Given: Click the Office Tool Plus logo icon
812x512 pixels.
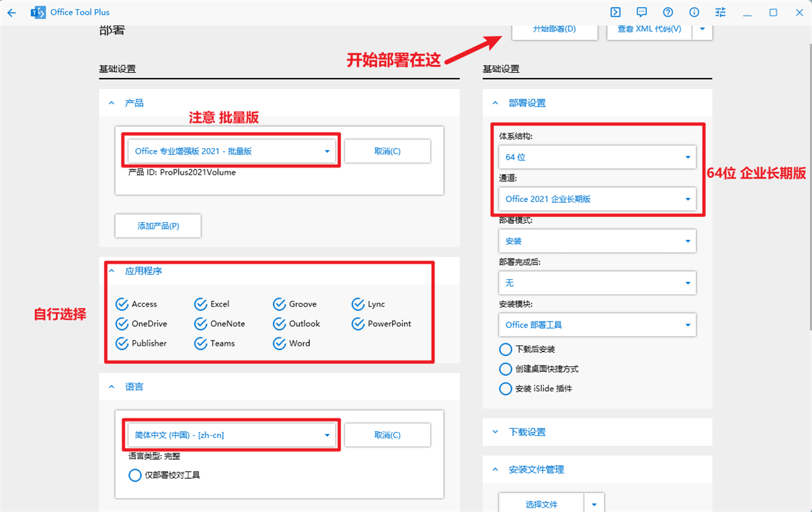Looking at the screenshot, I should tap(38, 12).
